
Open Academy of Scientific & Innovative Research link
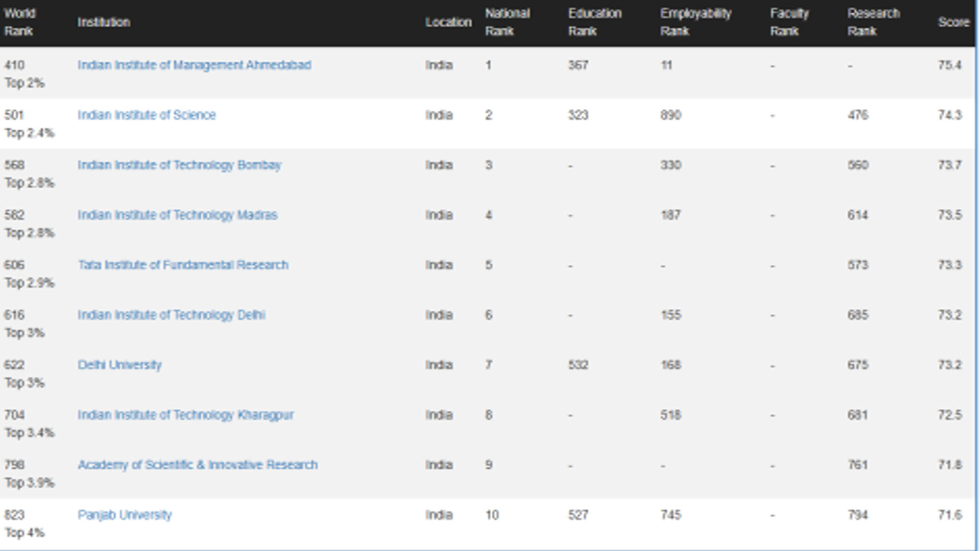(198, 465)
